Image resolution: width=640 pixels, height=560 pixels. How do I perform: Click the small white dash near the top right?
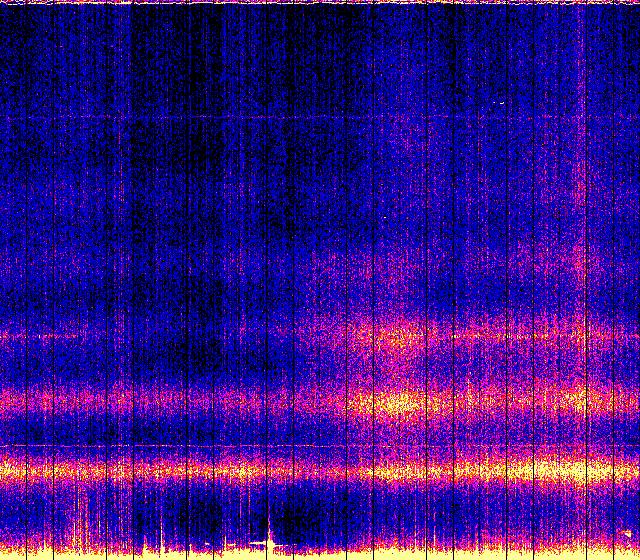(x=502, y=103)
